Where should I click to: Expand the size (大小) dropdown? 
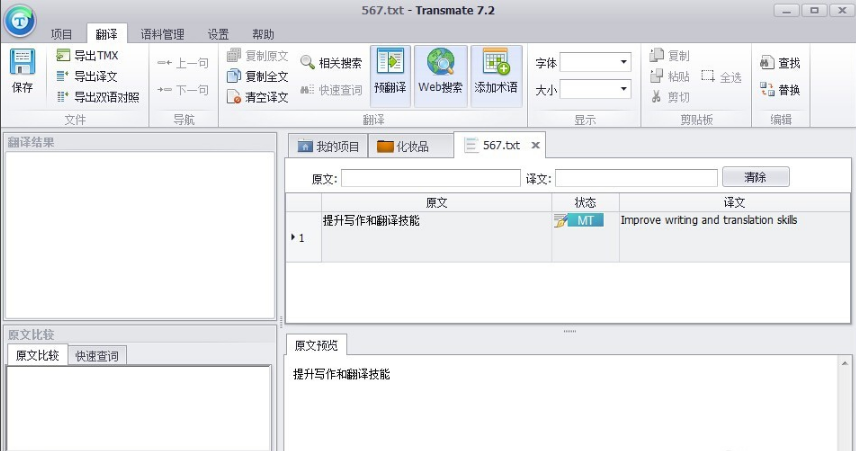[624, 90]
